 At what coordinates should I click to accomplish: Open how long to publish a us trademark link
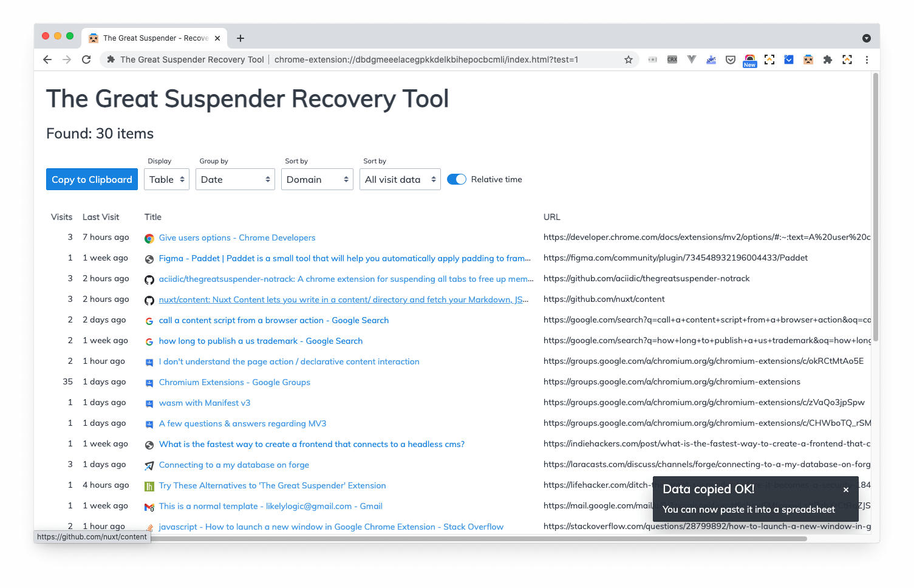261,341
